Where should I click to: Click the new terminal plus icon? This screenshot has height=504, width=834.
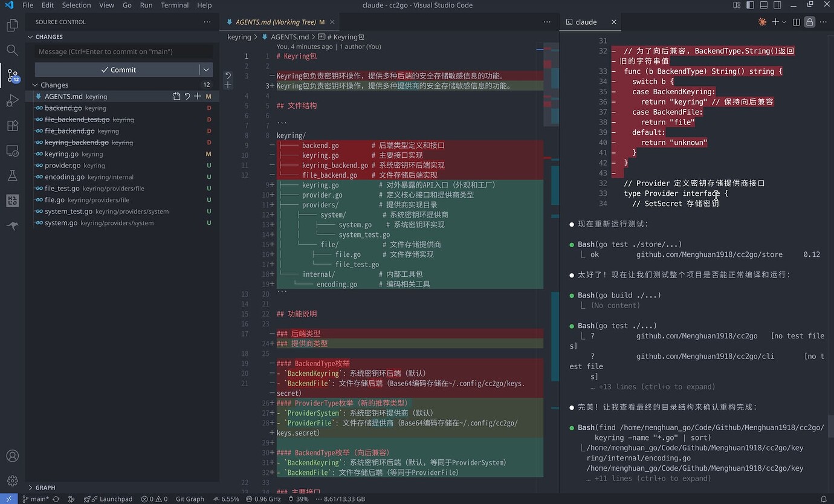pos(775,22)
